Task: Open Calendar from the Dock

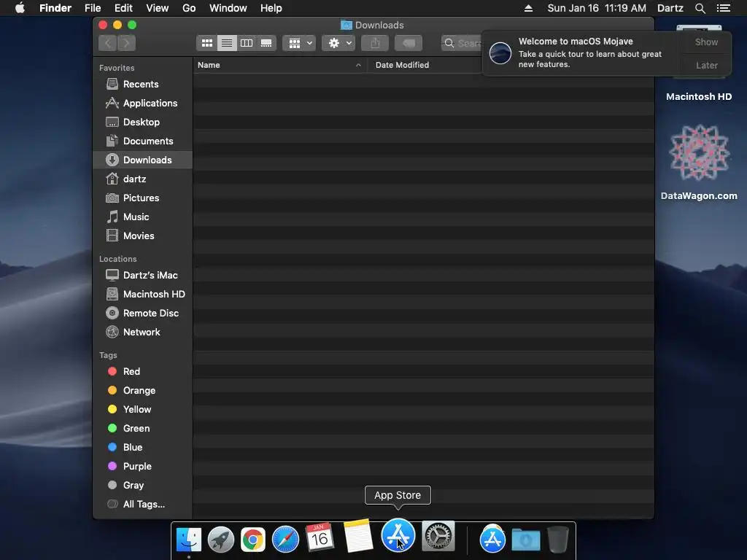Action: 320,538
